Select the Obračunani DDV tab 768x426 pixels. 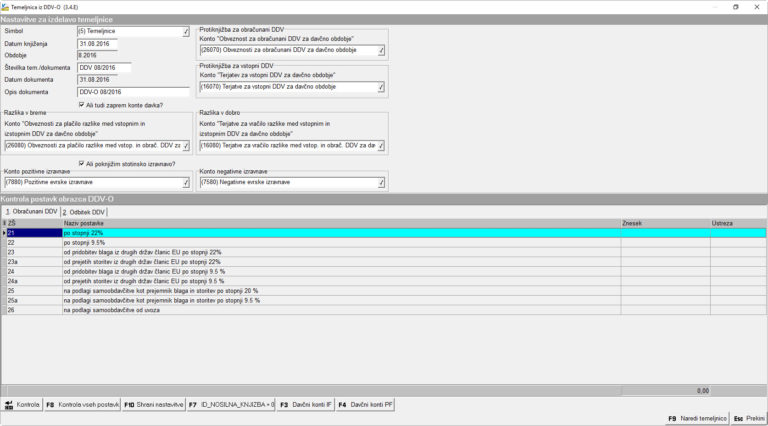point(31,212)
